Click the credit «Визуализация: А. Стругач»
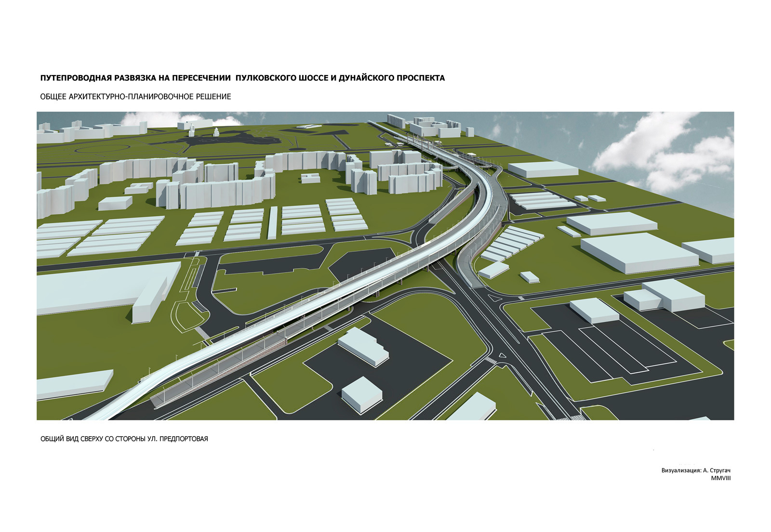Screen dimensions: 771x532 click(x=696, y=470)
